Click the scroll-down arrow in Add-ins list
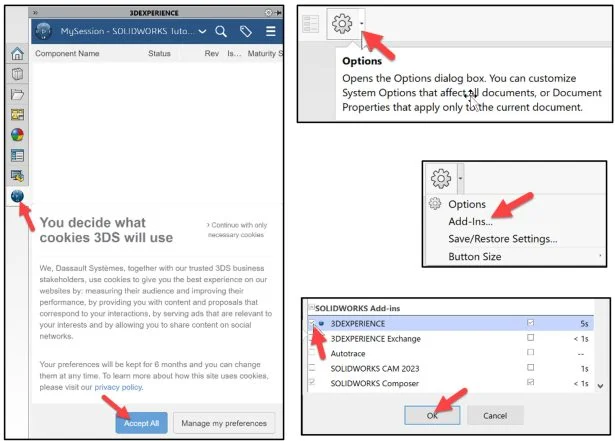The height and width of the screenshot is (441, 615). click(600, 386)
